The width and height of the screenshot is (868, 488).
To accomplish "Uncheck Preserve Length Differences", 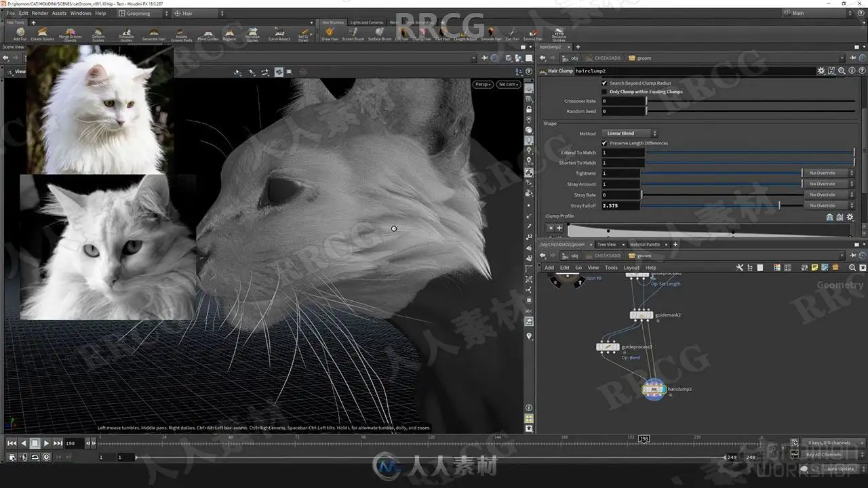I will 604,143.
